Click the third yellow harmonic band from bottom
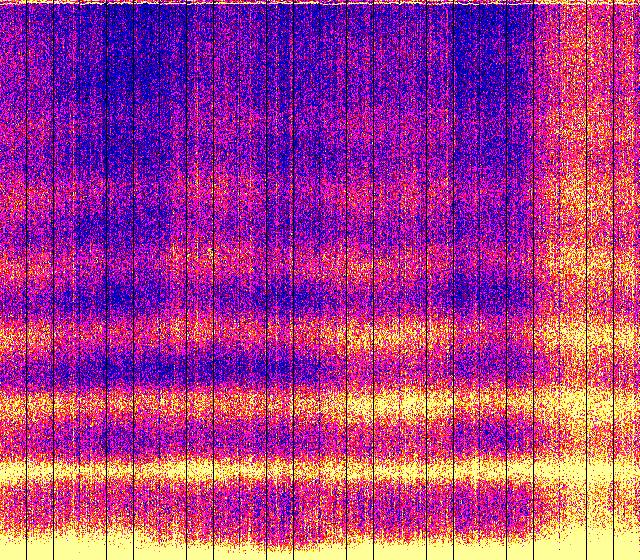Screen dimensions: 640x560 pos(300,335)
